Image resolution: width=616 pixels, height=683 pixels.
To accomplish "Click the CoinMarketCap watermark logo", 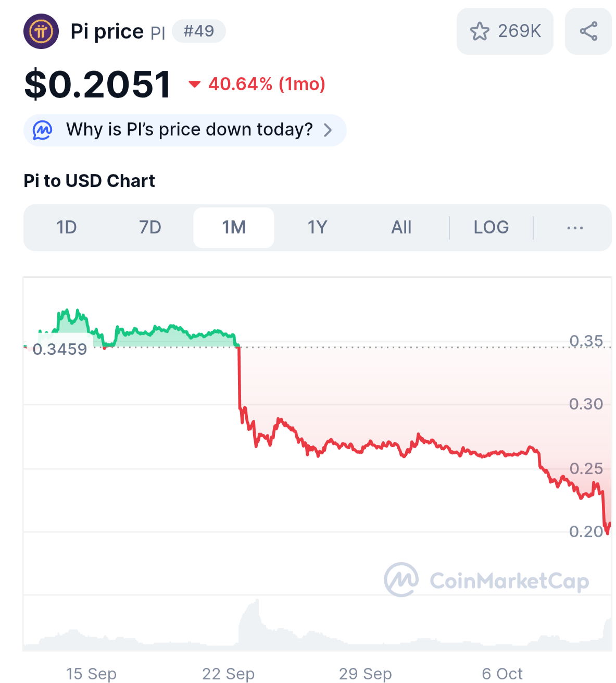I will [401, 579].
